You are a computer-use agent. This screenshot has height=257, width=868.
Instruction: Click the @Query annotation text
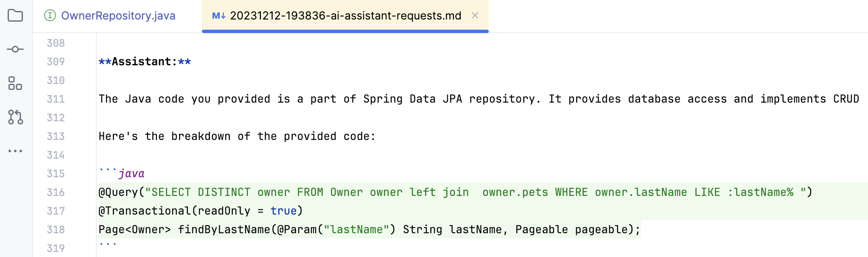pyautogui.click(x=119, y=192)
